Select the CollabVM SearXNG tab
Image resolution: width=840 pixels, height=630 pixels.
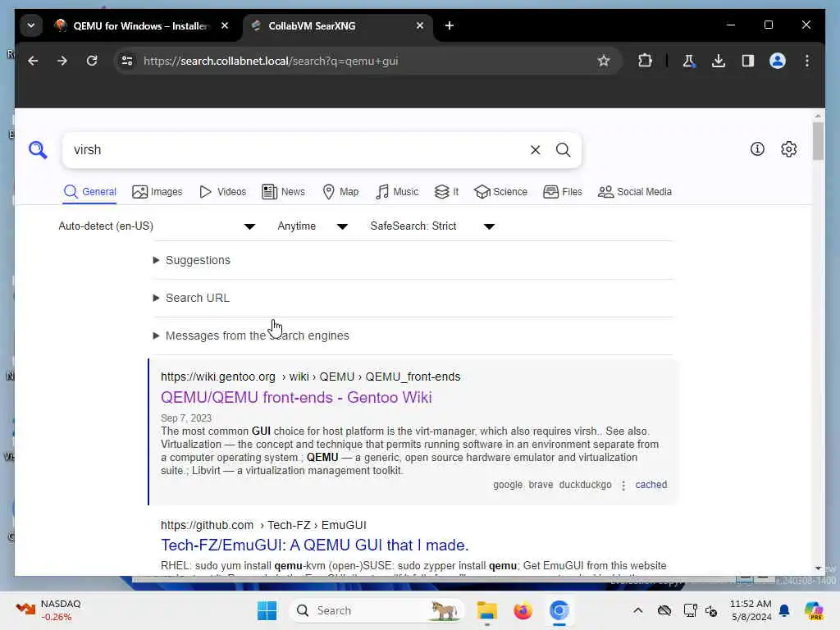pos(337,25)
